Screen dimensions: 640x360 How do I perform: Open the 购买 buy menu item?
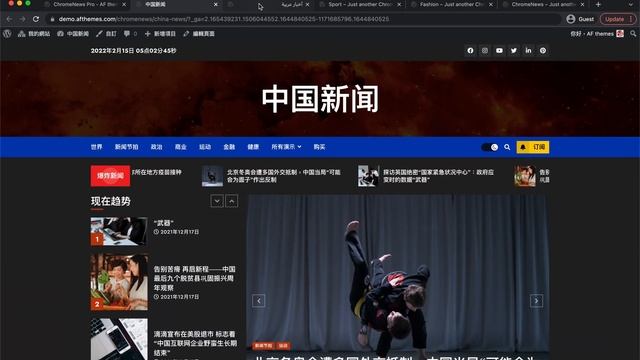coord(319,147)
